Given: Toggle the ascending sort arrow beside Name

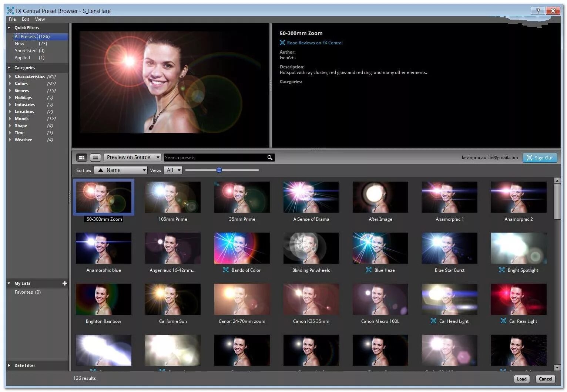Looking at the screenshot, I should point(101,170).
